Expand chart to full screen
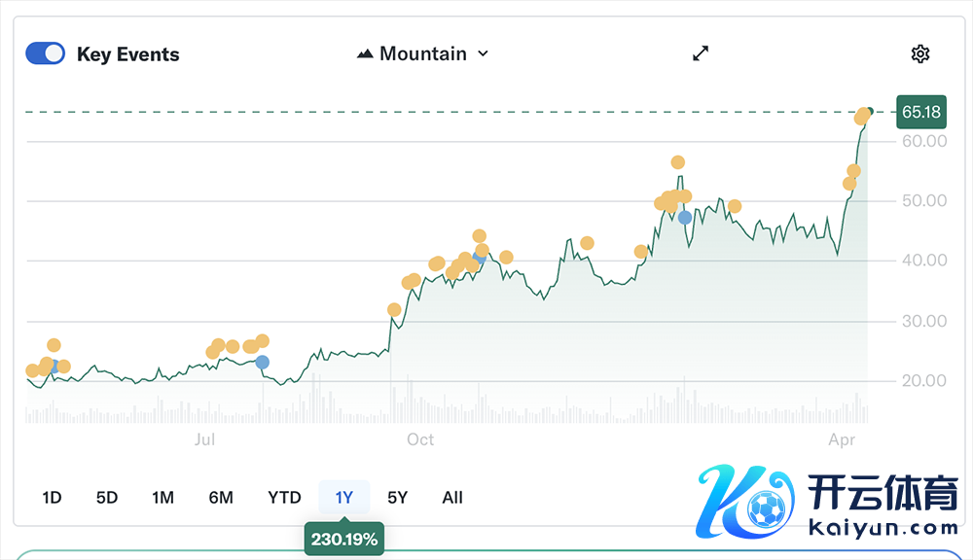 [x=701, y=53]
